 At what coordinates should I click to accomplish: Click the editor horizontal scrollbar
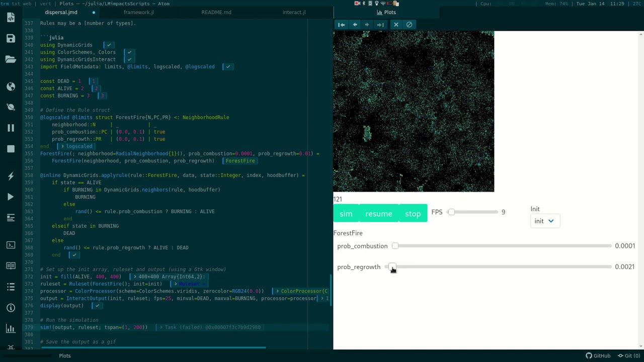[153, 347]
